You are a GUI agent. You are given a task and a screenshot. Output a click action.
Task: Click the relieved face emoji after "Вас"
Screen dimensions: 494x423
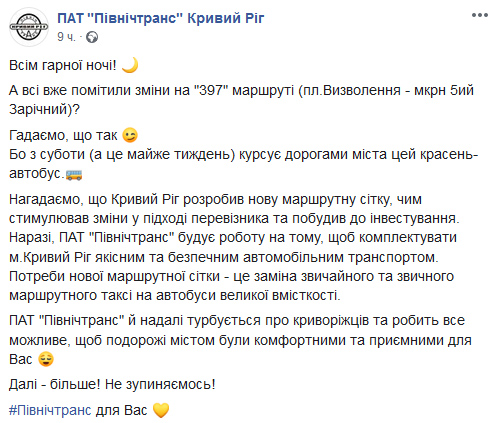[x=46, y=359]
